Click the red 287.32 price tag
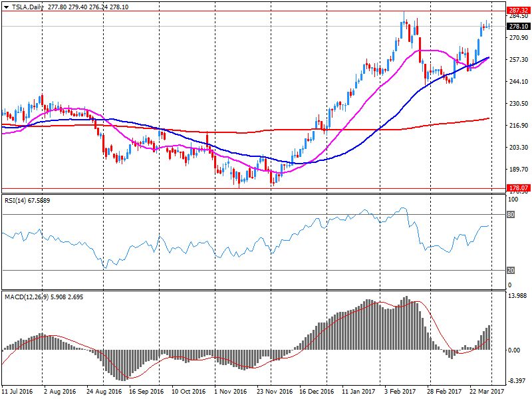This screenshot has width=532, height=399. 517,11
